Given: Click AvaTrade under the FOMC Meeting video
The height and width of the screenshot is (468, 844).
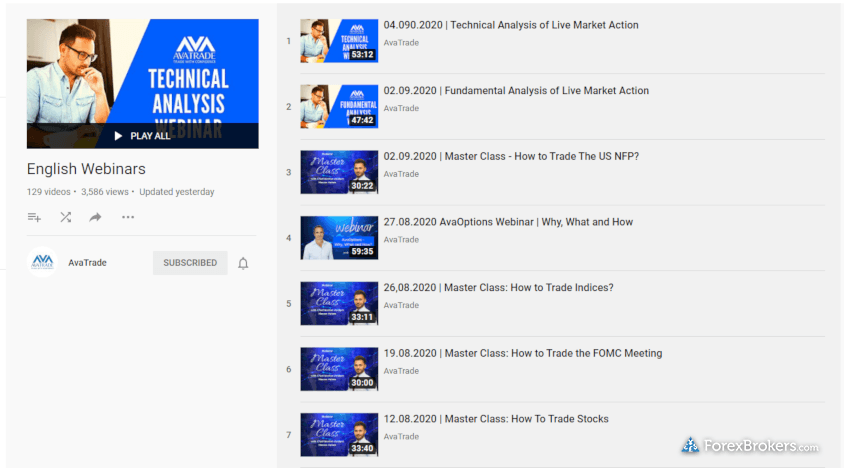Looking at the screenshot, I should coord(401,371).
